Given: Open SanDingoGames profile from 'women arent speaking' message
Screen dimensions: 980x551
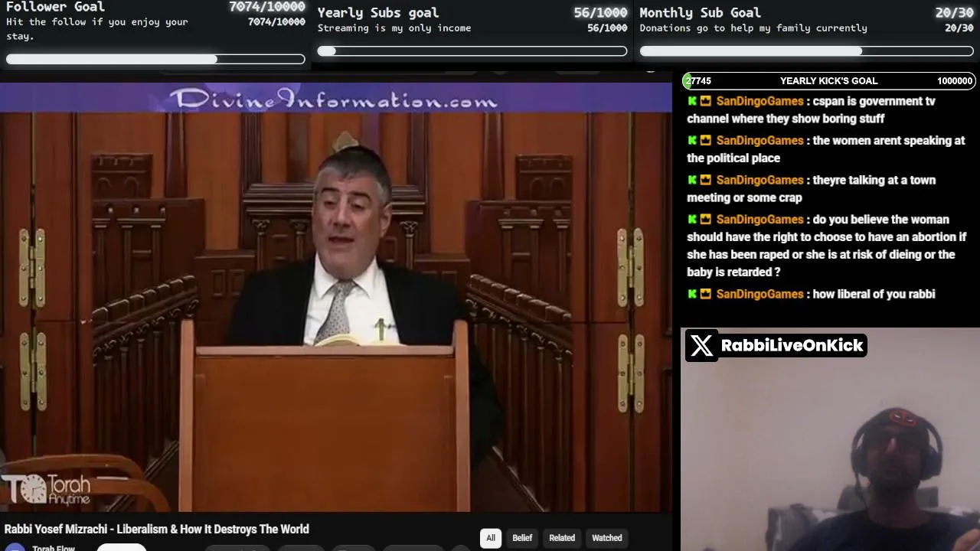Looking at the screenshot, I should click(759, 141).
